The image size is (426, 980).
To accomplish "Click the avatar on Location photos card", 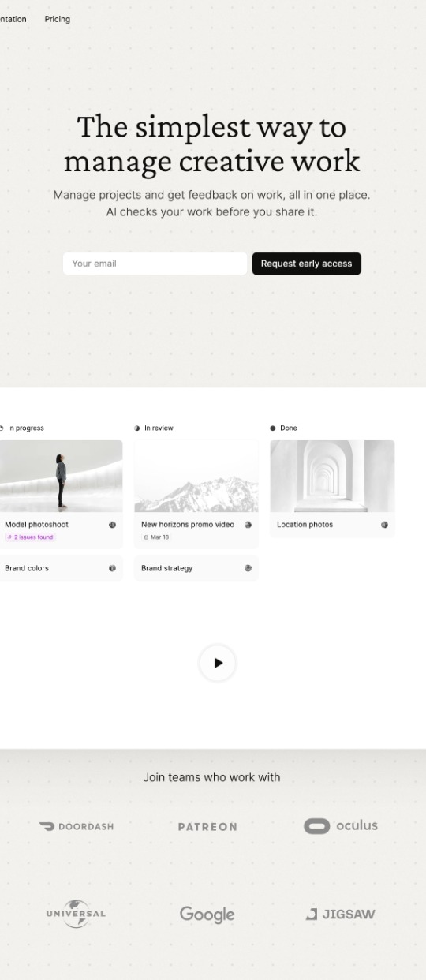I will click(x=384, y=525).
